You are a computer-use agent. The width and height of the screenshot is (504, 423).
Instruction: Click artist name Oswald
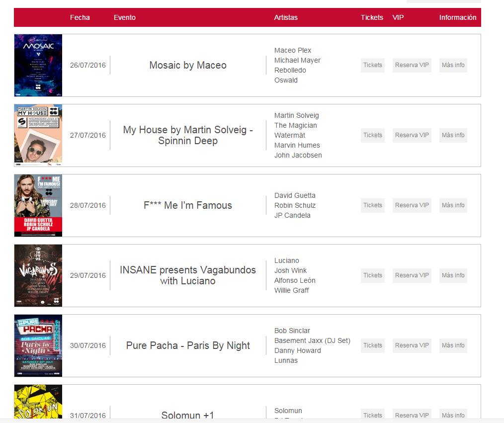click(286, 81)
